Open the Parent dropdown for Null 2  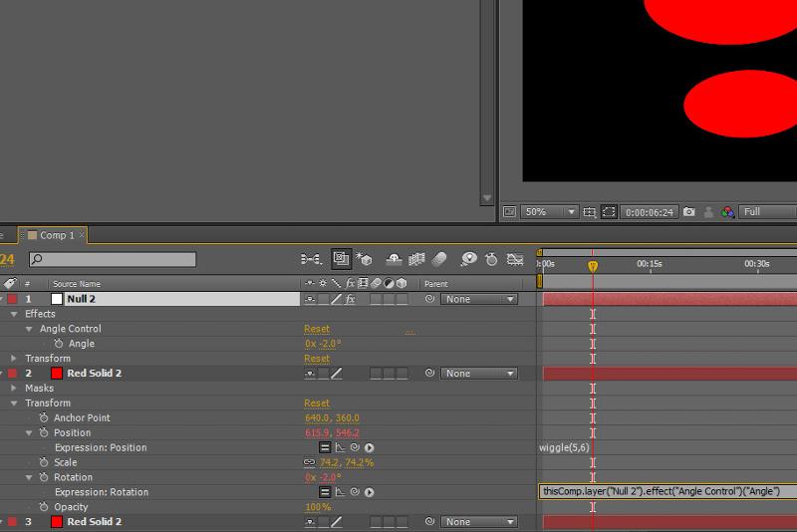[x=479, y=299]
